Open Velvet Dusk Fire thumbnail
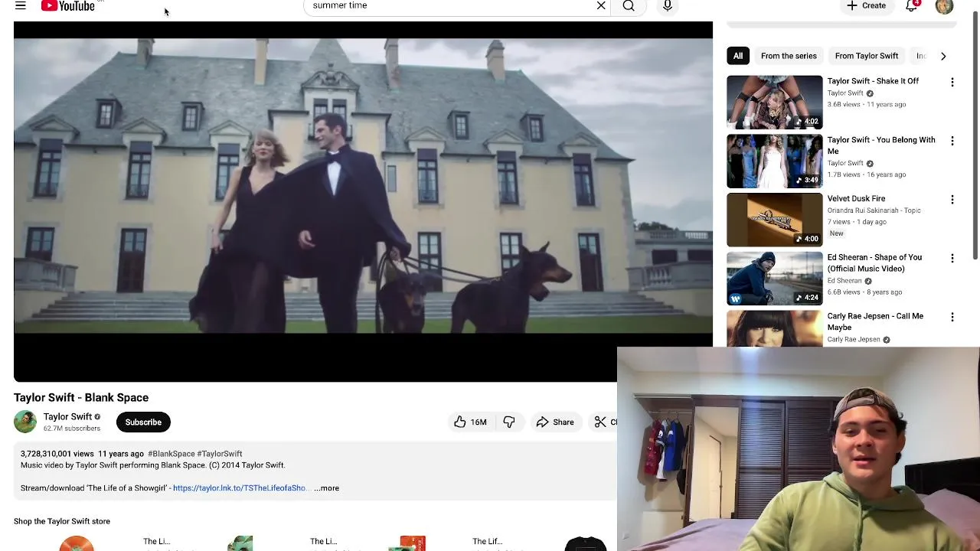Image resolution: width=980 pixels, height=551 pixels. [775, 220]
